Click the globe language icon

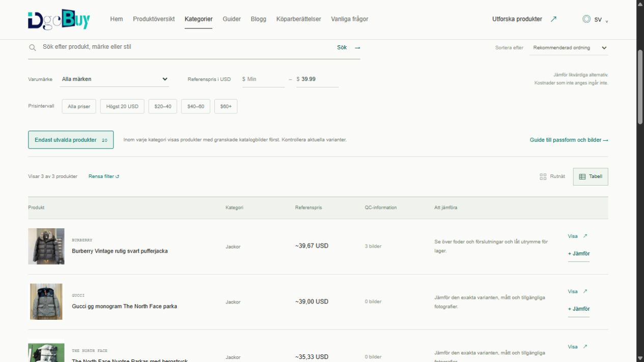tap(586, 19)
